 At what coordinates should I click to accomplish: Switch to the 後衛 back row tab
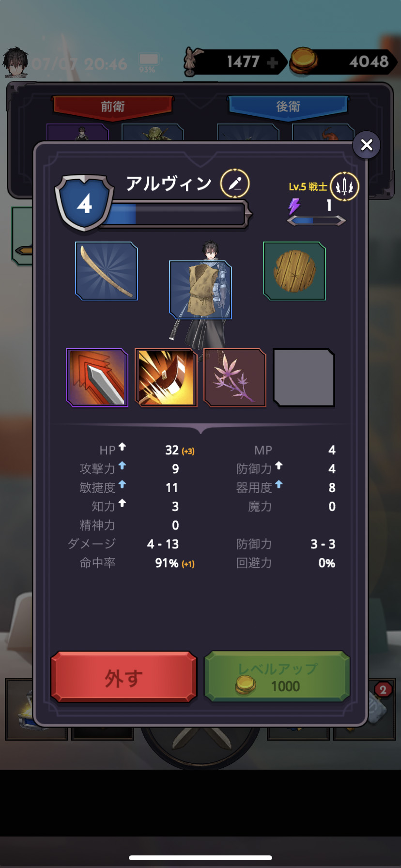(288, 106)
